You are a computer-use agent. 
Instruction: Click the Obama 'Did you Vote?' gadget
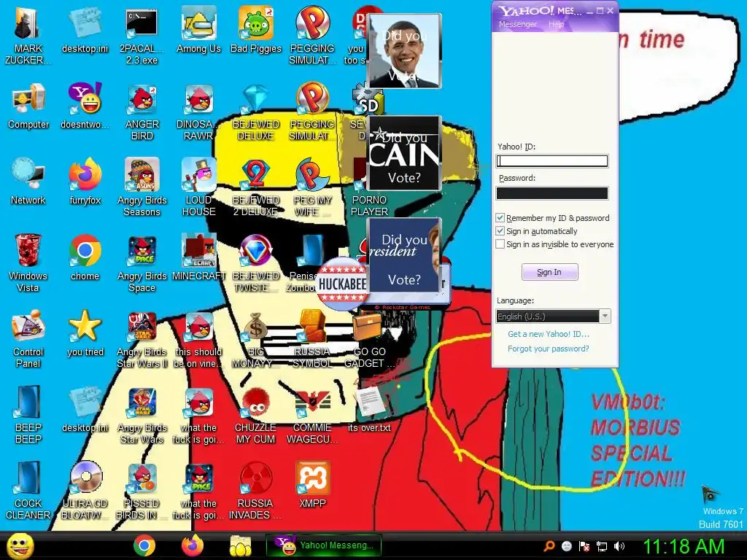(404, 51)
